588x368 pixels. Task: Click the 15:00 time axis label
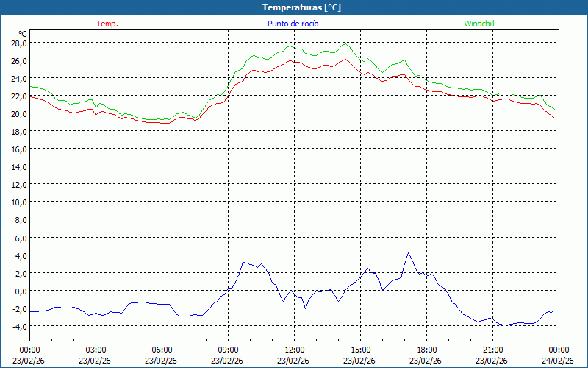pyautogui.click(x=360, y=350)
